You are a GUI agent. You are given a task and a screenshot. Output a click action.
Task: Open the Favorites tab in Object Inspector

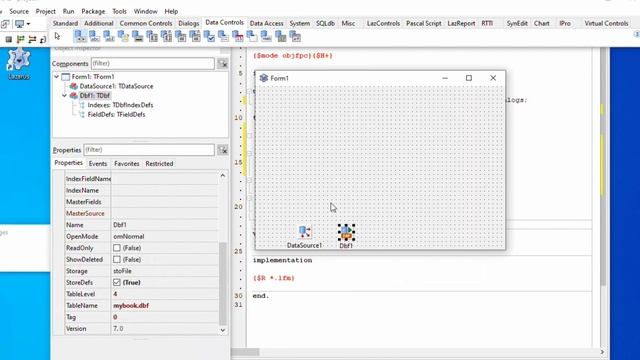(x=127, y=163)
